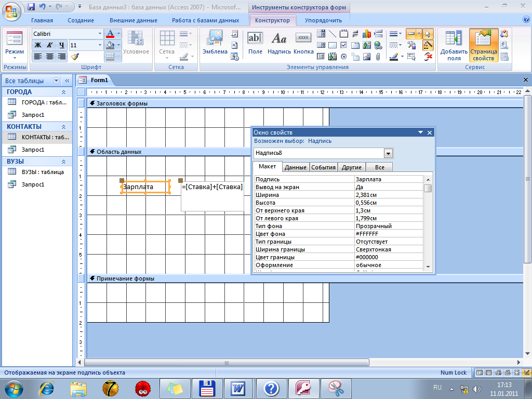
Task: Align text left
Action: click(38, 56)
